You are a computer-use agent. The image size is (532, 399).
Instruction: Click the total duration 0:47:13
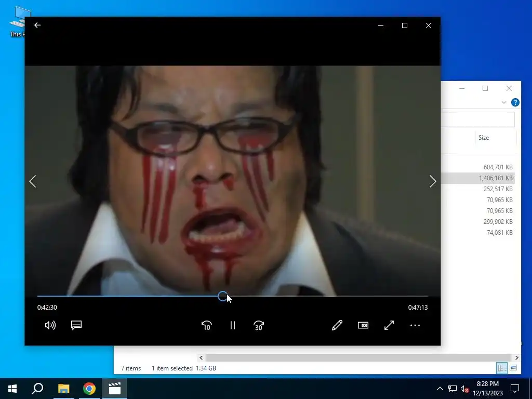tap(418, 308)
